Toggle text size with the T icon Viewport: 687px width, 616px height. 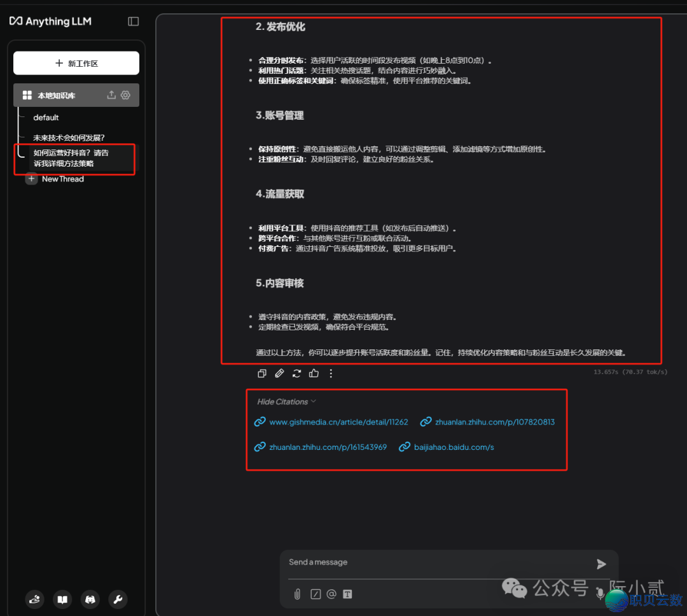click(x=347, y=594)
